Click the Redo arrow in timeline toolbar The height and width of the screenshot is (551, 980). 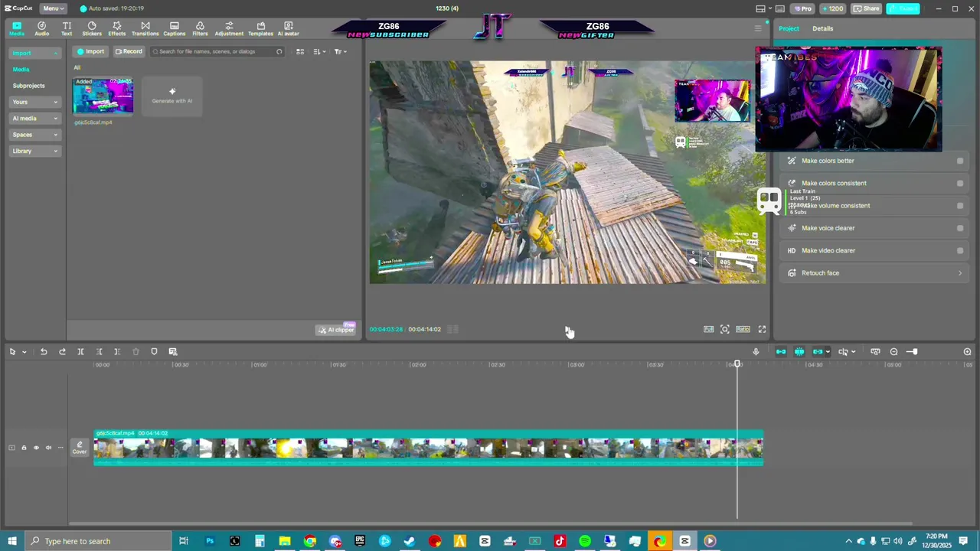pyautogui.click(x=62, y=351)
